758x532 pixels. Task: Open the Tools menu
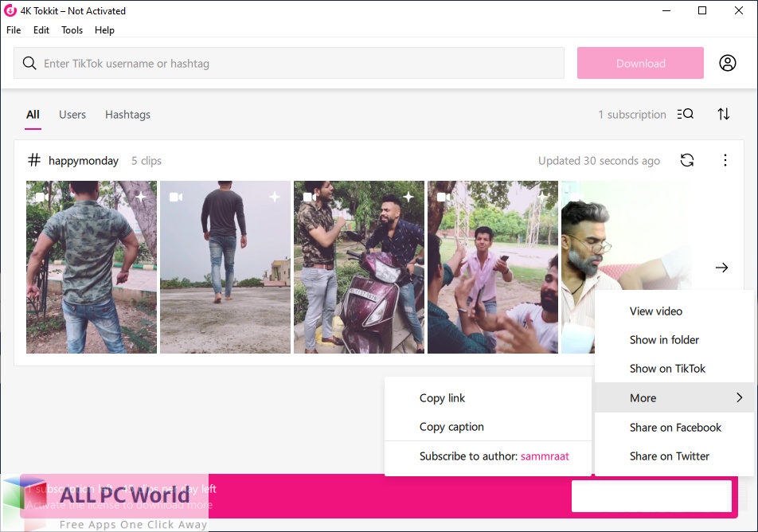point(72,30)
